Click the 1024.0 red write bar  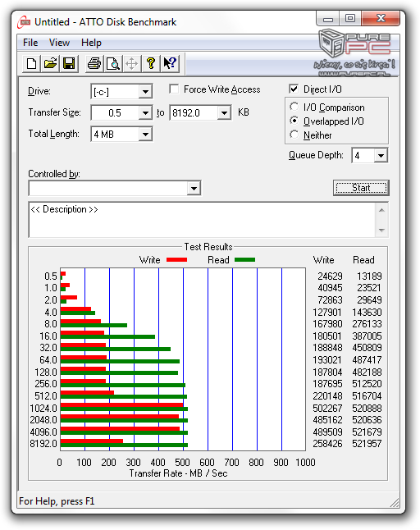[x=121, y=404]
